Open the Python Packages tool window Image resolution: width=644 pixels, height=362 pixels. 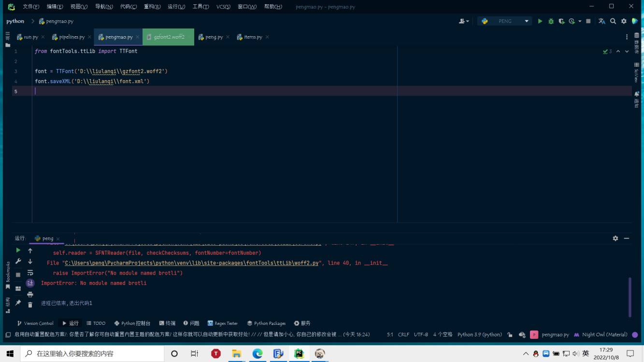click(x=266, y=323)
